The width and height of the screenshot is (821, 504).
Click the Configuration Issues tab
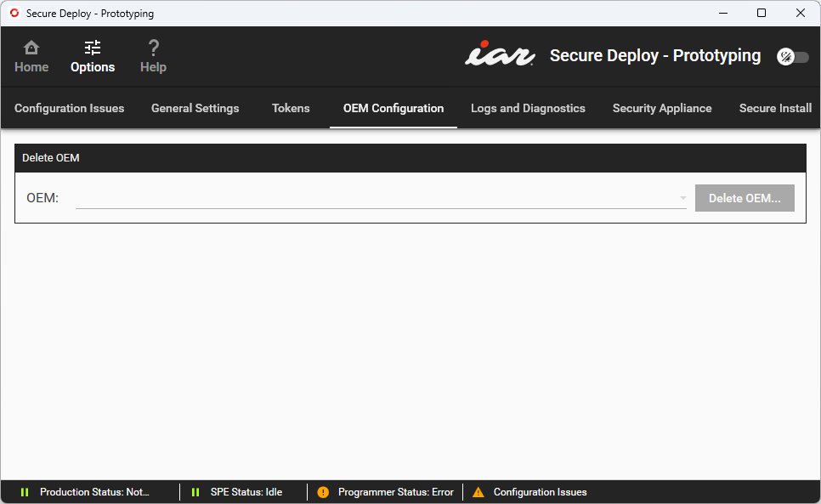click(69, 108)
